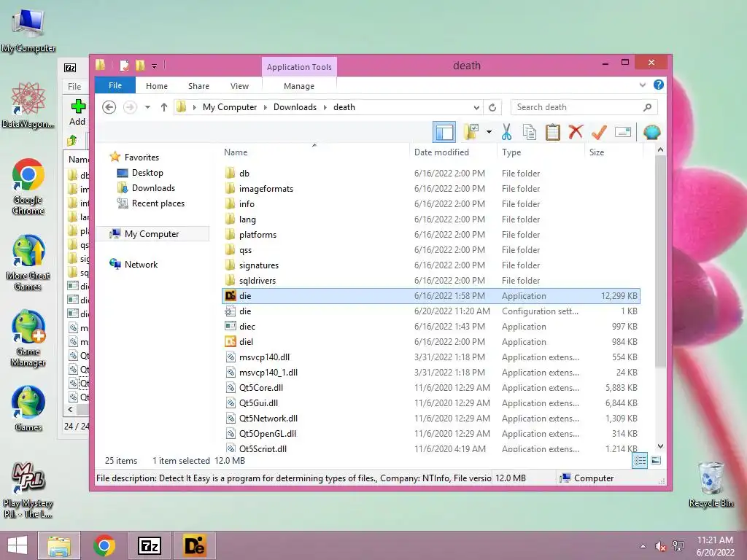This screenshot has height=560, width=747.
Task: Click the Search death input field
Action: point(576,107)
